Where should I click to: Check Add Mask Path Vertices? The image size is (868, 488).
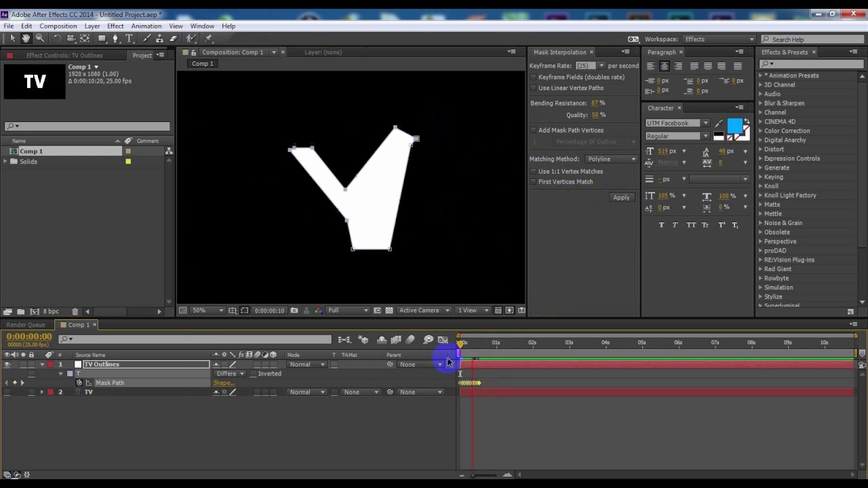(x=533, y=130)
